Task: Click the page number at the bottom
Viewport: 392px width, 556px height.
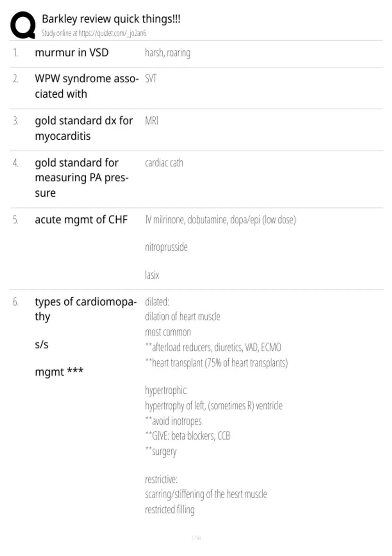Action: pyautogui.click(x=196, y=538)
